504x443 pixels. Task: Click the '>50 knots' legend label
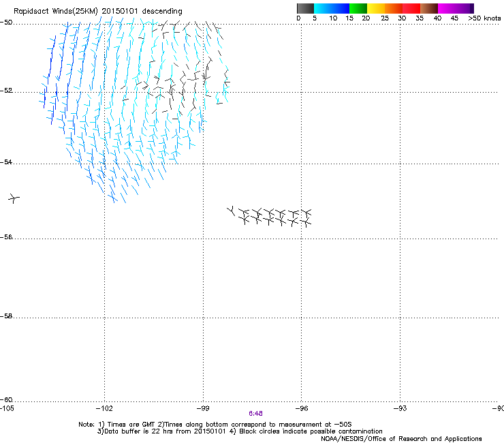pyautogui.click(x=484, y=18)
